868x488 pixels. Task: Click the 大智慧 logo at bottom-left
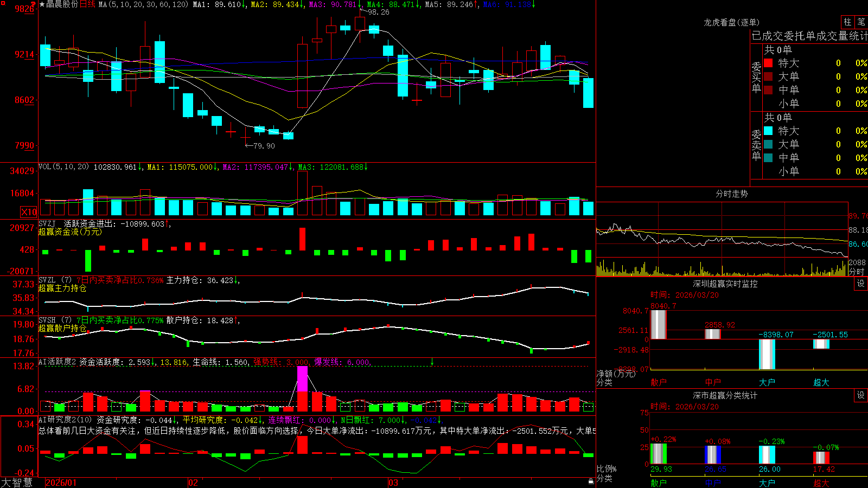[x=17, y=483]
